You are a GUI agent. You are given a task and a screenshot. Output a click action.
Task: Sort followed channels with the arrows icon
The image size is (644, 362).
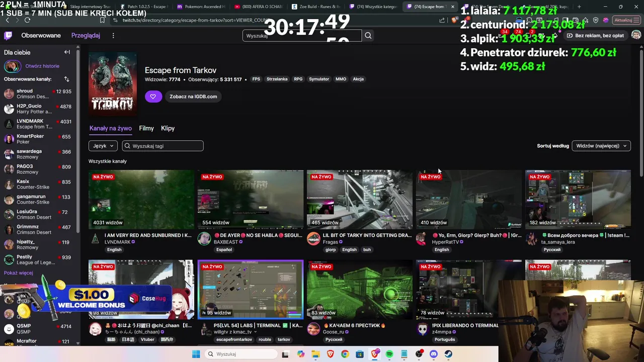click(66, 79)
